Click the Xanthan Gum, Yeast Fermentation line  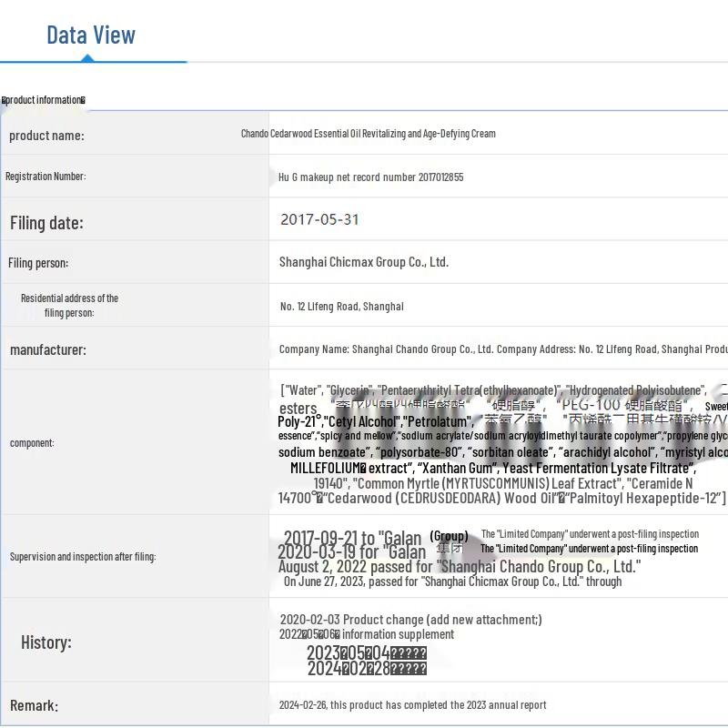pos(492,468)
